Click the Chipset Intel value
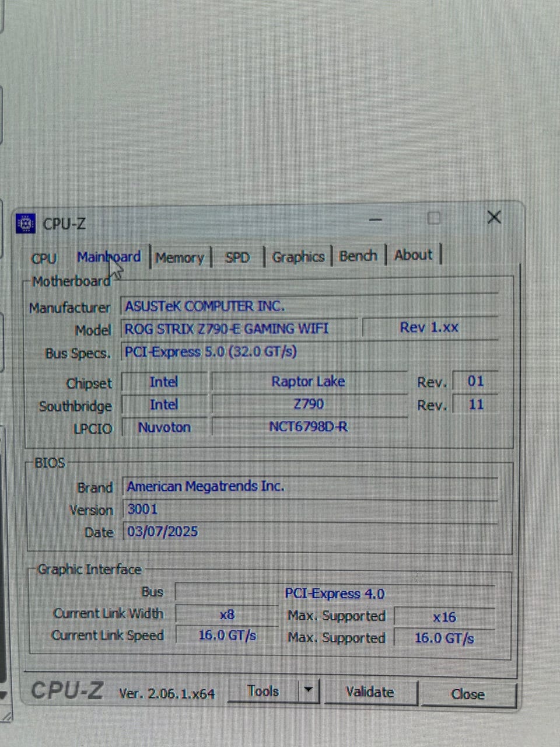The image size is (560, 747). coord(164,382)
